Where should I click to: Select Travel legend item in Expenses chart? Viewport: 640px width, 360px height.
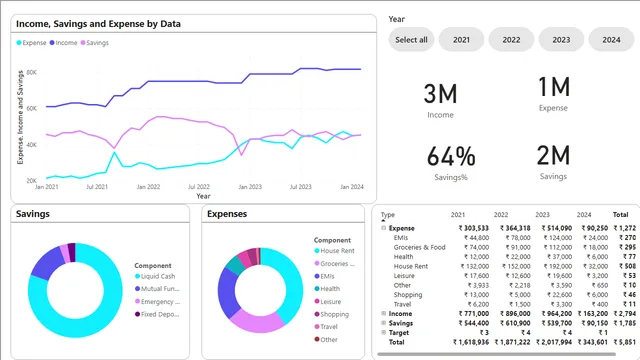click(326, 327)
